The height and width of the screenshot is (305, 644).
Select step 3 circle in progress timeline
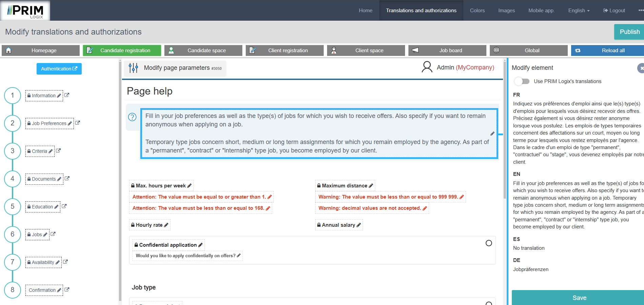[13, 151]
